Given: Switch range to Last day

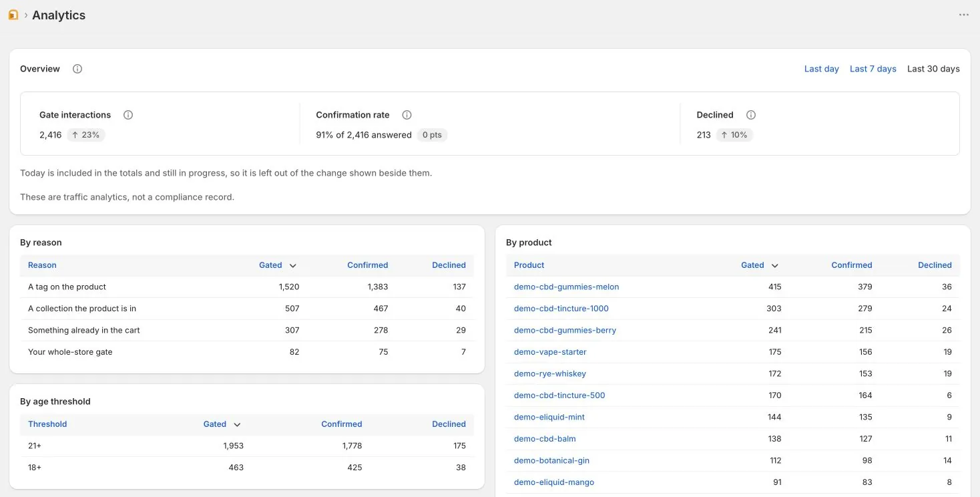Looking at the screenshot, I should (821, 69).
